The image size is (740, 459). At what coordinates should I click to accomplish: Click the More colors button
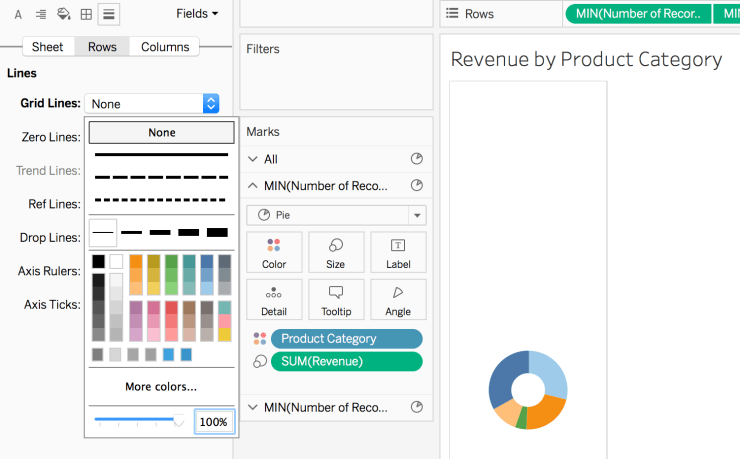point(161,387)
